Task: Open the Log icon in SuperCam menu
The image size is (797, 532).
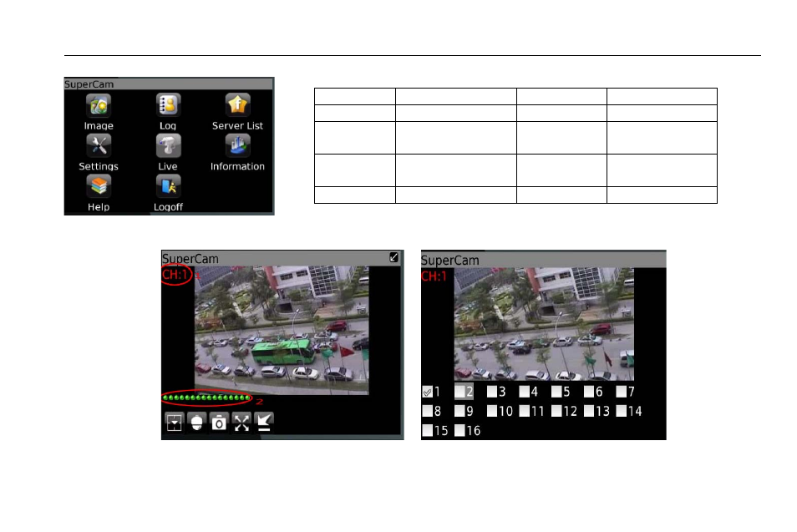Action: pos(168,105)
